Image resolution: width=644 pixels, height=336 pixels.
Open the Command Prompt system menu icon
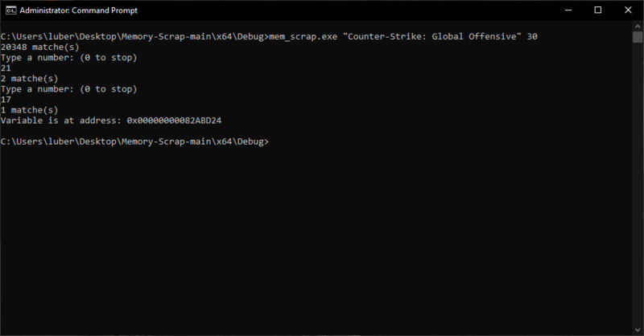pos(10,10)
